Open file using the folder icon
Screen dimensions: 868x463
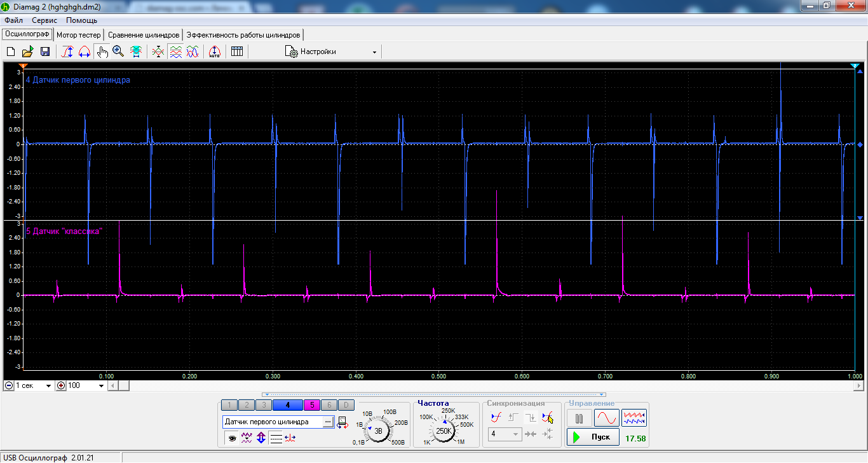[x=27, y=52]
